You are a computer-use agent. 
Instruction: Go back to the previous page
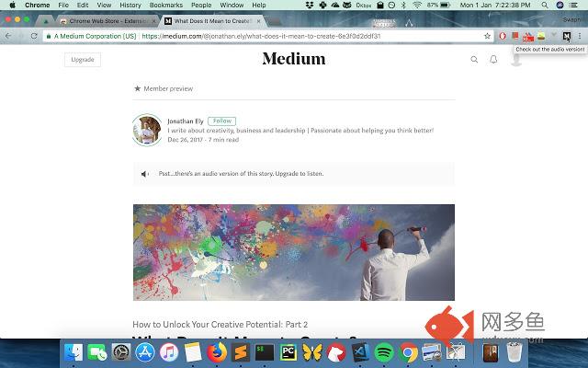tap(8, 36)
